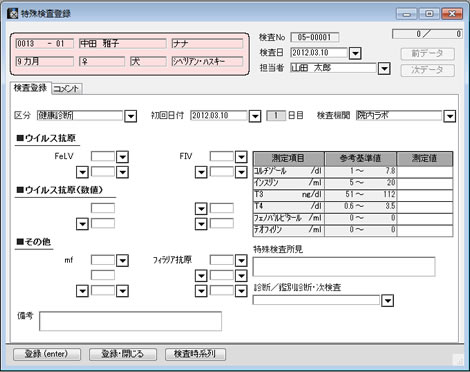The image size is (470, 372).
Task: Click the 日目 day count field
Action: pyautogui.click(x=276, y=116)
